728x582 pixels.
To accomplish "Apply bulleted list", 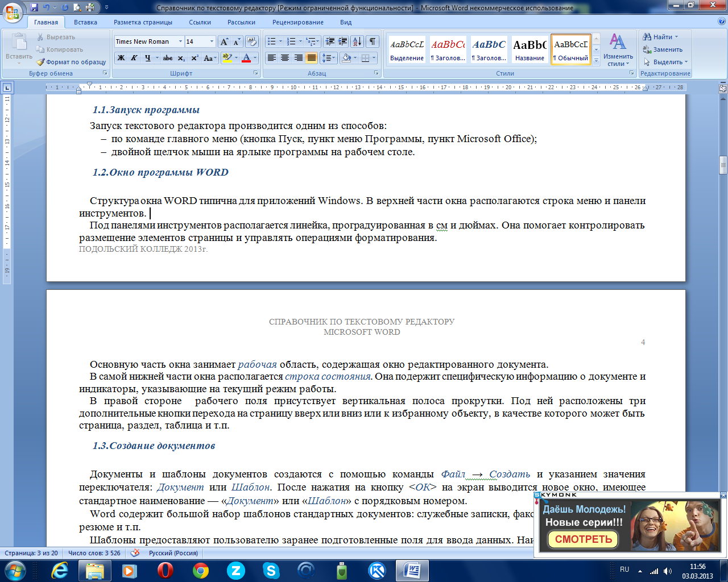I will [x=272, y=41].
